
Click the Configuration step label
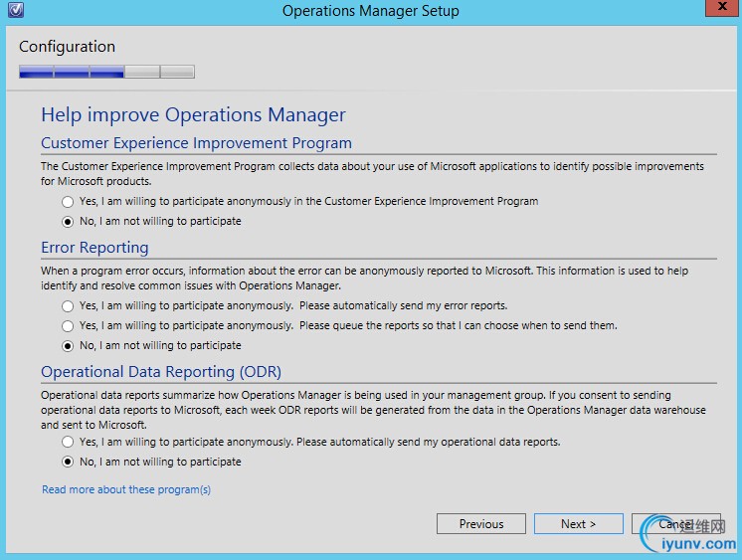68,47
